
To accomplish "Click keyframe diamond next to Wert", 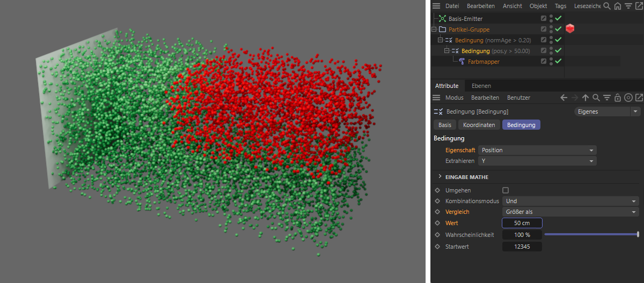I will pyautogui.click(x=437, y=223).
